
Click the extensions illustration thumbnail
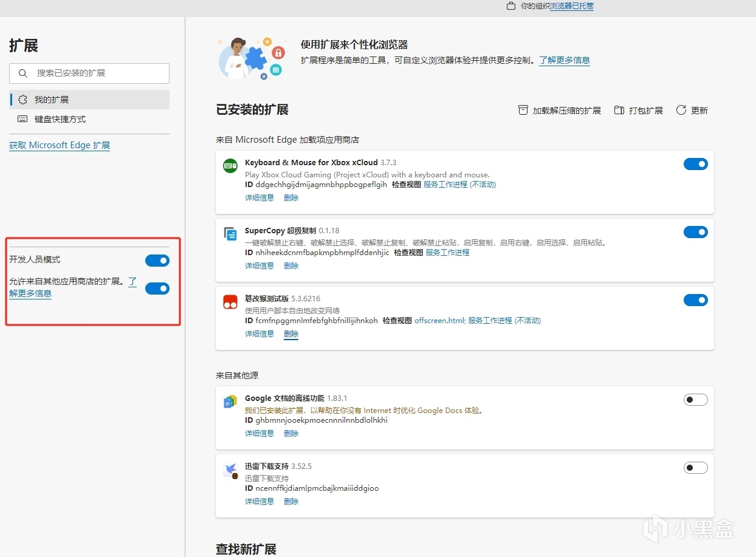251,57
